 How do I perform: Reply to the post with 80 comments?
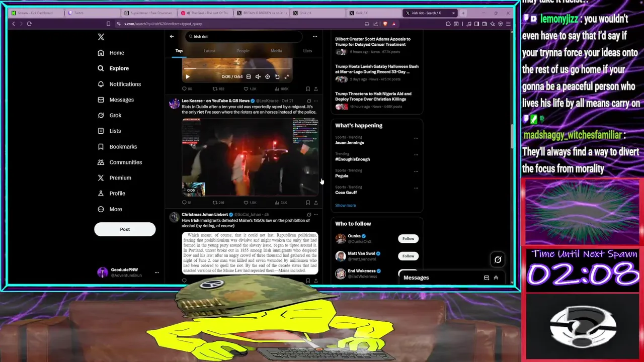tap(187, 89)
